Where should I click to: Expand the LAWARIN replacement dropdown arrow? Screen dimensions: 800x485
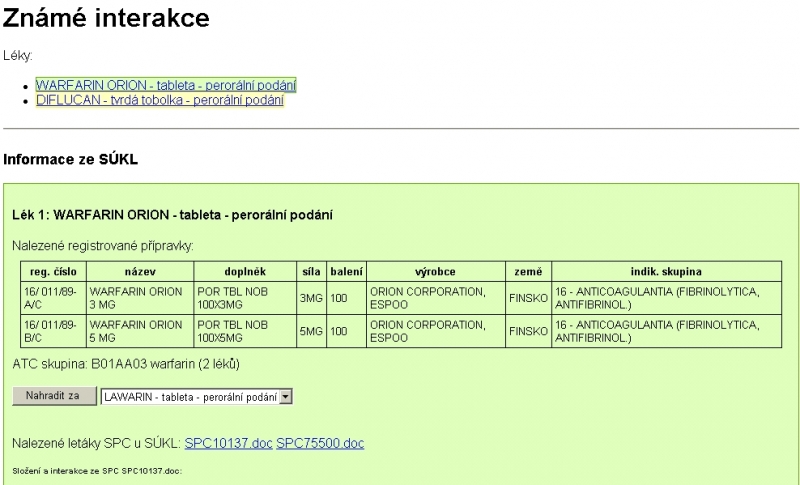286,396
